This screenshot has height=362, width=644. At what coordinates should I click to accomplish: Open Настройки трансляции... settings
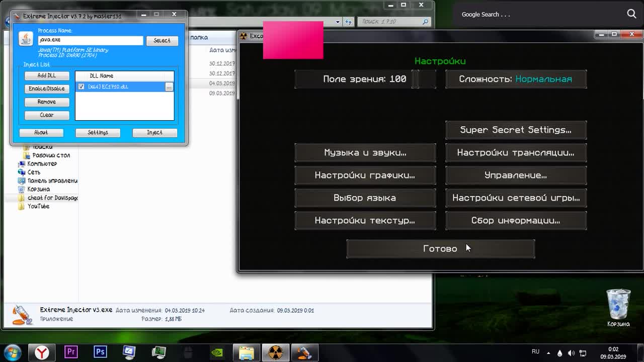[x=516, y=152]
